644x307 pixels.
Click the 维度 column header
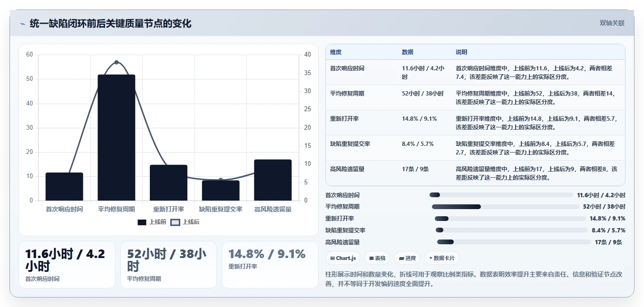coord(336,52)
